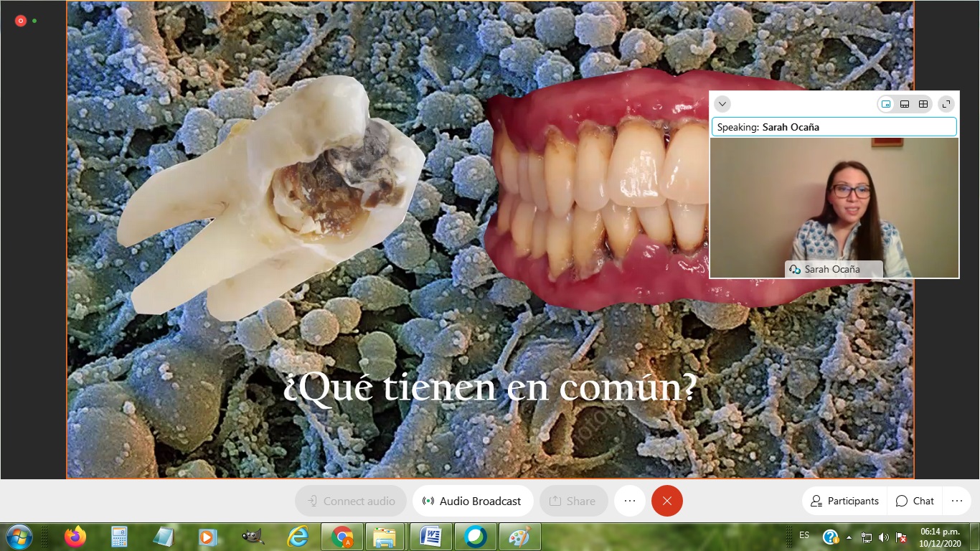
Task: Show hidden system tray icons
Action: pyautogui.click(x=849, y=537)
